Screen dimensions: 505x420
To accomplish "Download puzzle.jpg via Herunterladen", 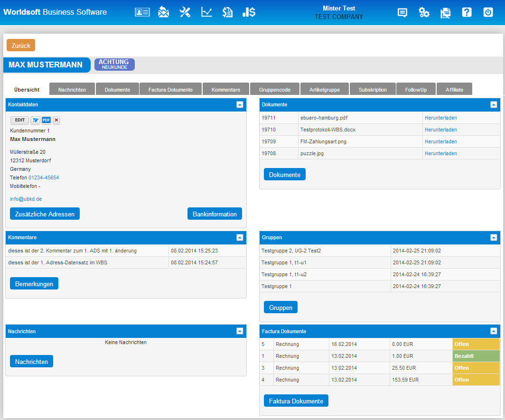I will coord(440,154).
